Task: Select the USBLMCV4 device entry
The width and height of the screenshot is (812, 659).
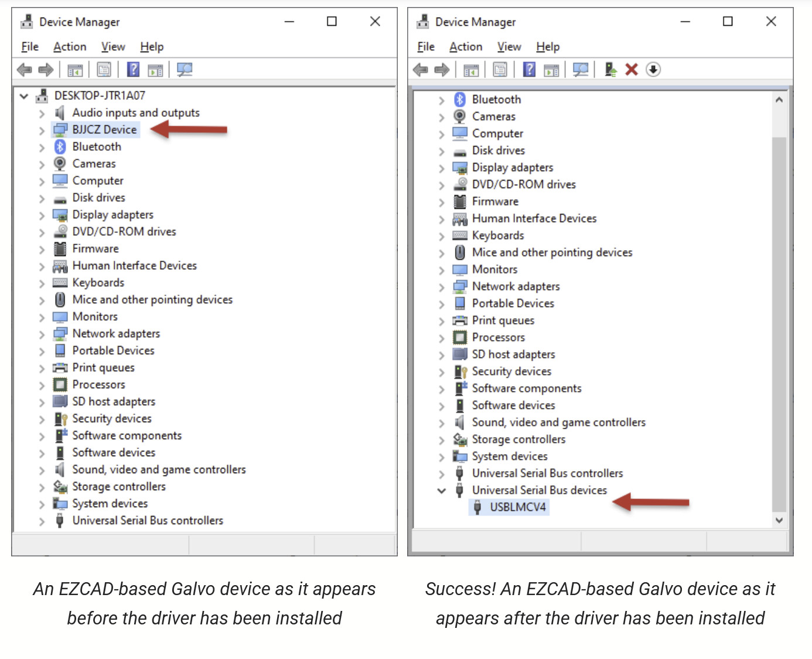Action: pyautogui.click(x=517, y=507)
